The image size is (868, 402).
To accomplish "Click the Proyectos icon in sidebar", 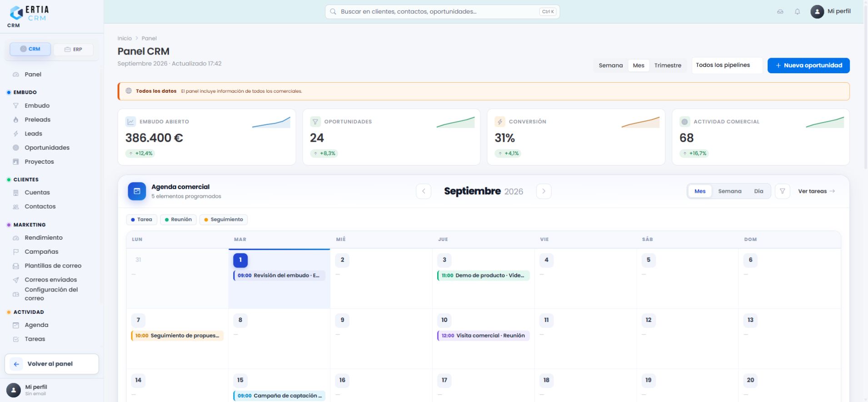I will coord(16,162).
